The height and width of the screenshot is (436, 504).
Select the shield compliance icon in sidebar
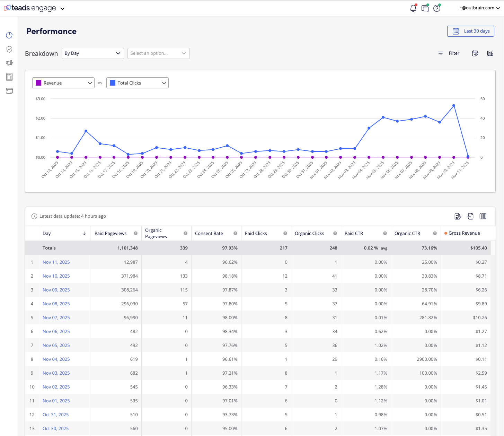point(9,49)
